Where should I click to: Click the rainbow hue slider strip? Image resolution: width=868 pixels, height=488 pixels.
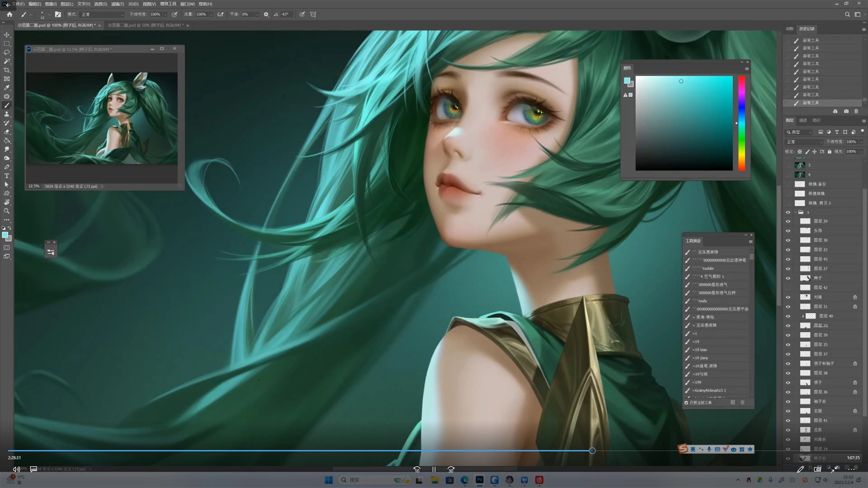pos(741,123)
